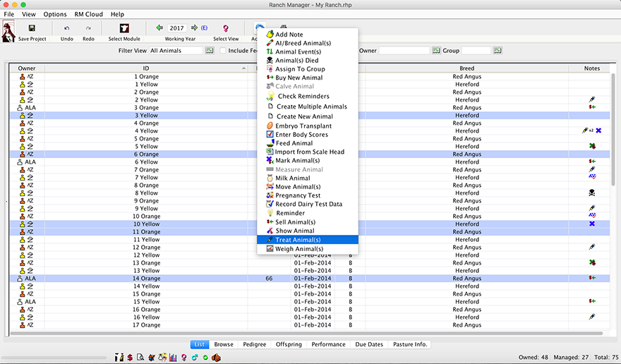
Task: Click the Select View female symbol icon
Action: (226, 28)
